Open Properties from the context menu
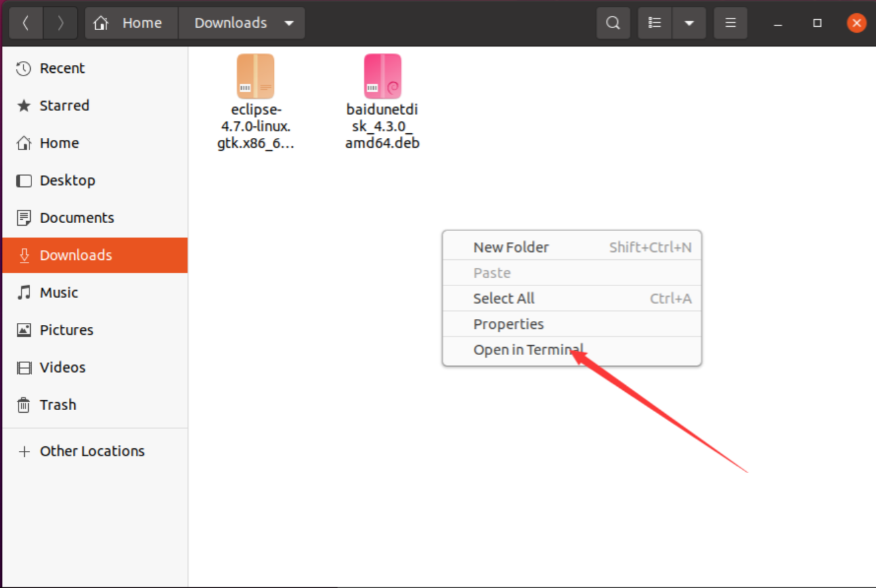Viewport: 876px width, 588px height. (572, 324)
